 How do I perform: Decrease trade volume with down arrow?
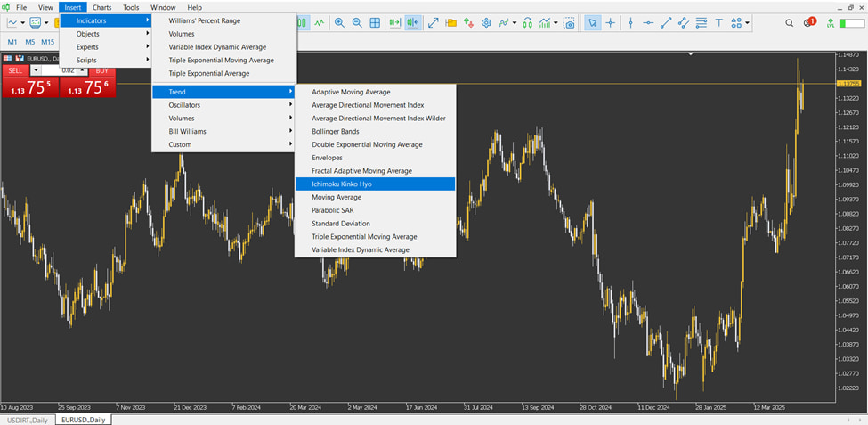(x=36, y=70)
